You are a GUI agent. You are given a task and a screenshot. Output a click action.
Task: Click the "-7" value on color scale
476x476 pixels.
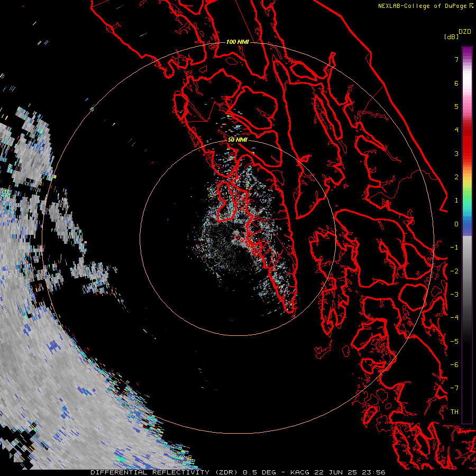[x=454, y=388]
